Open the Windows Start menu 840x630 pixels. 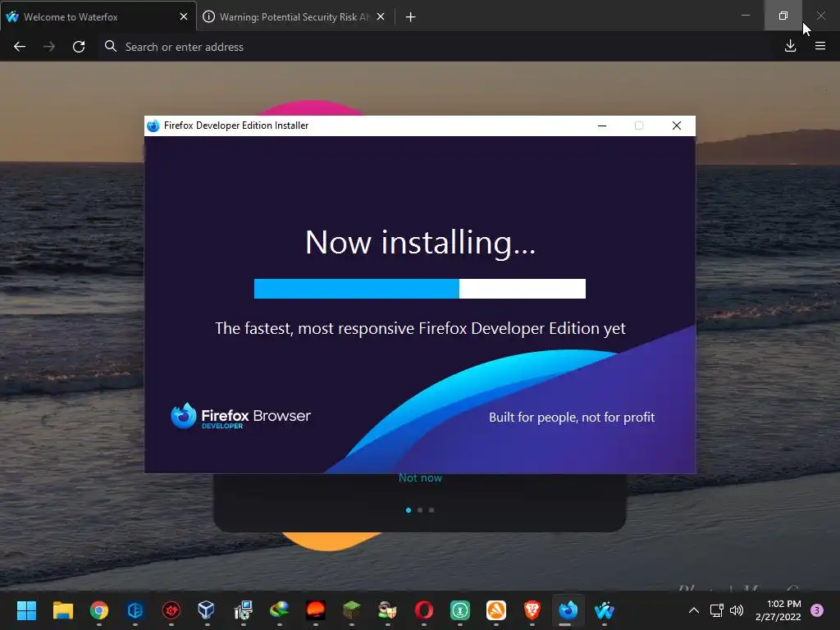click(x=26, y=610)
